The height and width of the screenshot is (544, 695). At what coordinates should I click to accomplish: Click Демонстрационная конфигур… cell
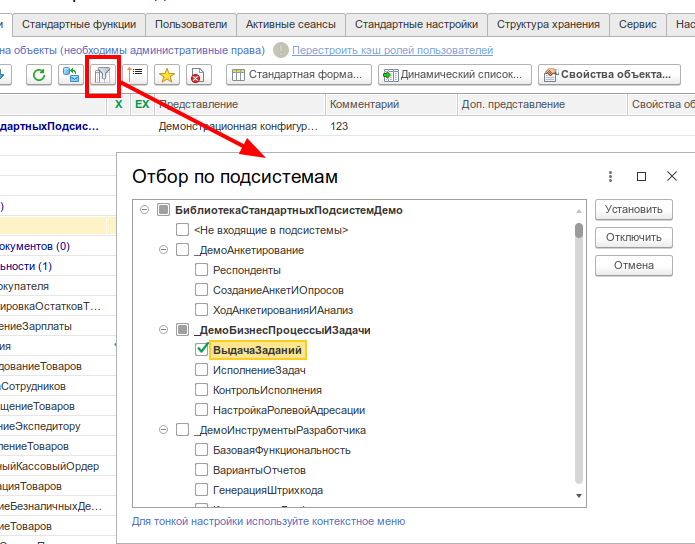tap(238, 126)
